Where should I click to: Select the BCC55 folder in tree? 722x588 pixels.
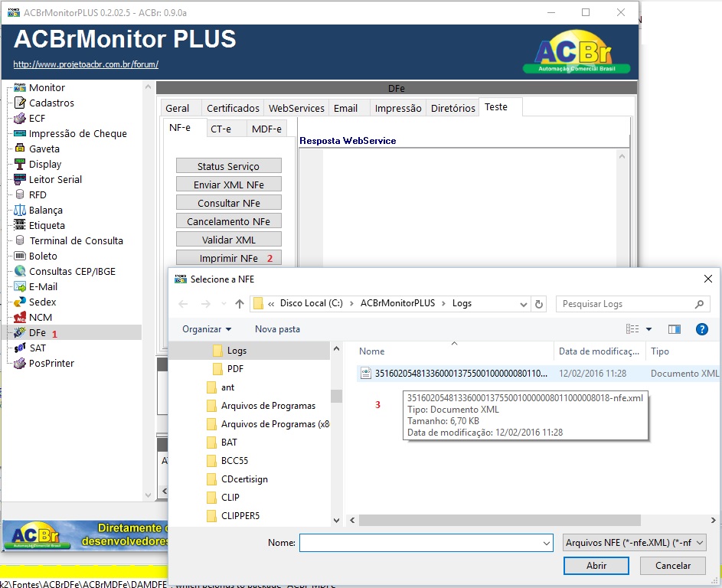(234, 460)
